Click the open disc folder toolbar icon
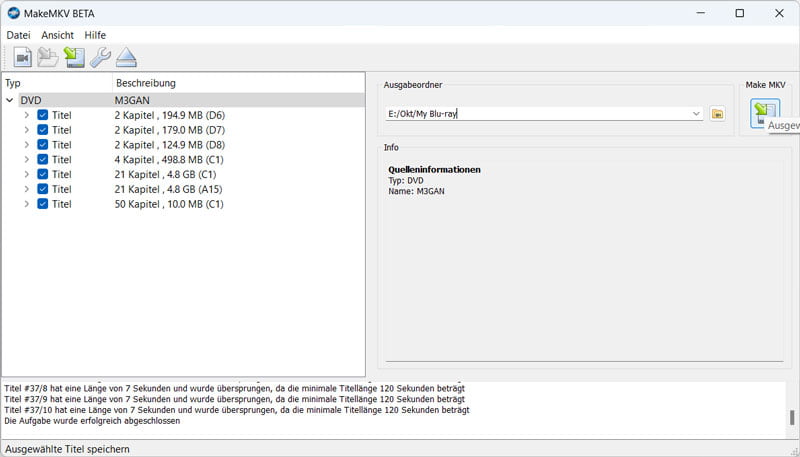Viewport: 800px width, 457px height. [48, 58]
